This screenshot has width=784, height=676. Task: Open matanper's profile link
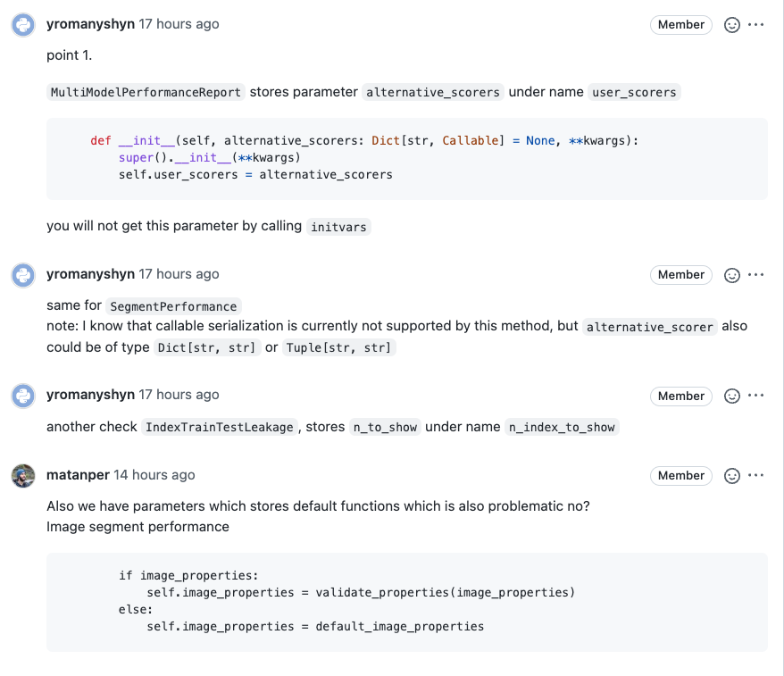(x=78, y=475)
